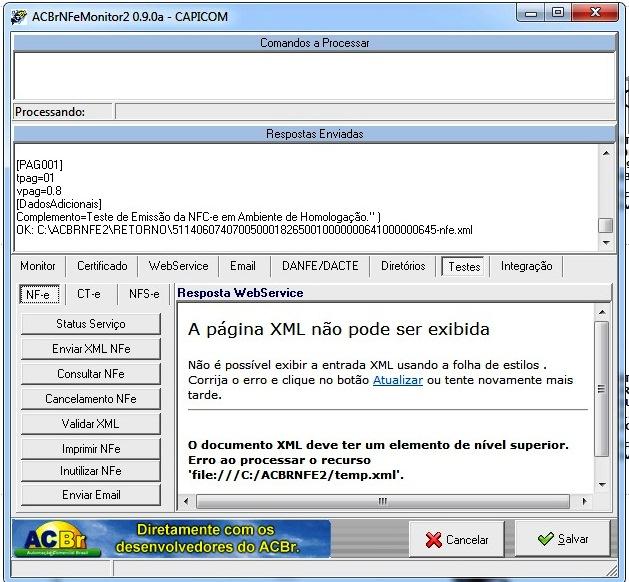Click the Resposta WebService horizontal scrollbar thumb

tap(383, 501)
